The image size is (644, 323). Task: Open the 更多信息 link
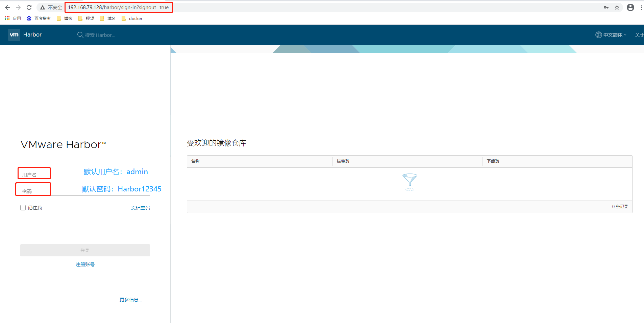[131, 300]
